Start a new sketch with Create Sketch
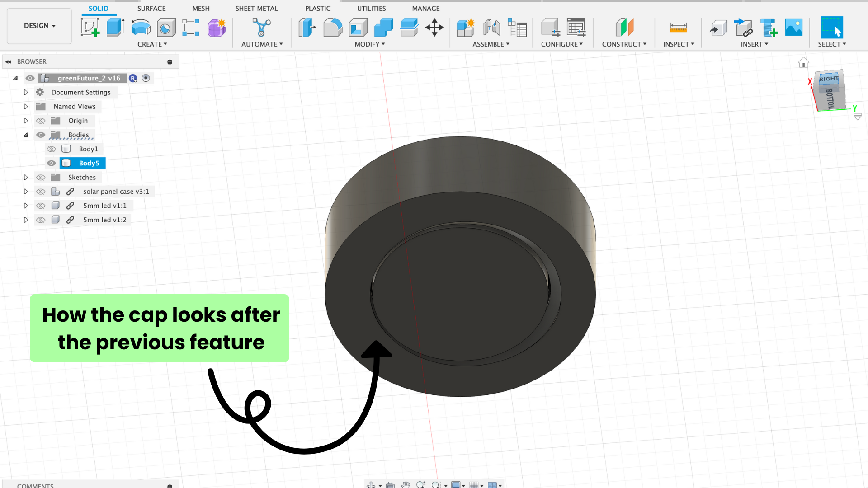The height and width of the screenshot is (488, 868). (90, 28)
